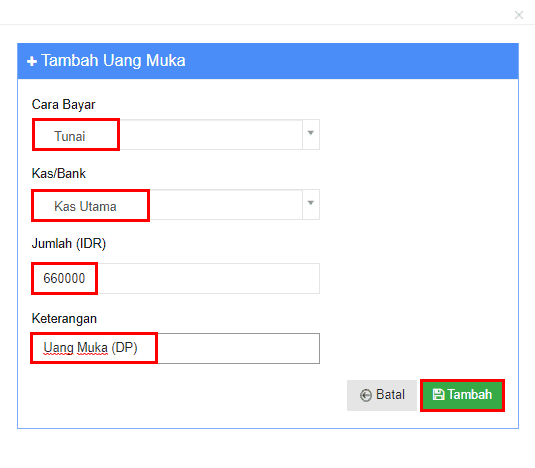Screen dimensions: 535x468
Task: Click the Cara Bayar label
Action: 63,104
